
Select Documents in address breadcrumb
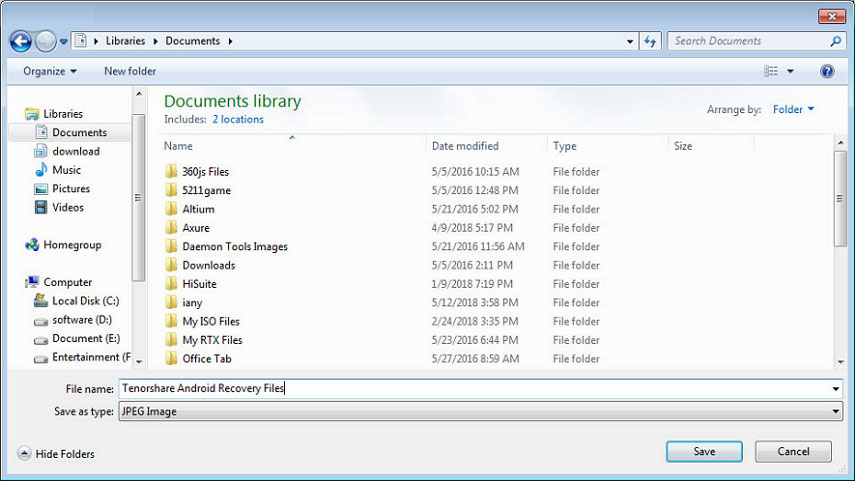click(192, 41)
